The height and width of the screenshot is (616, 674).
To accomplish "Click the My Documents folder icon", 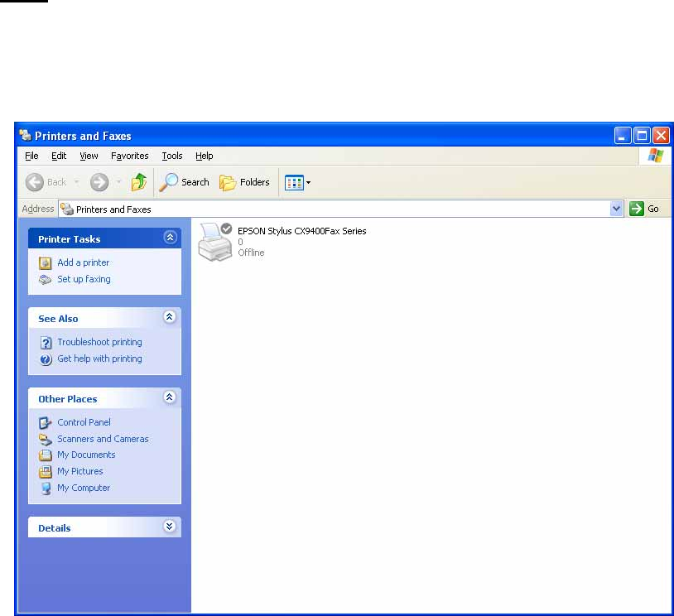I will (46, 455).
